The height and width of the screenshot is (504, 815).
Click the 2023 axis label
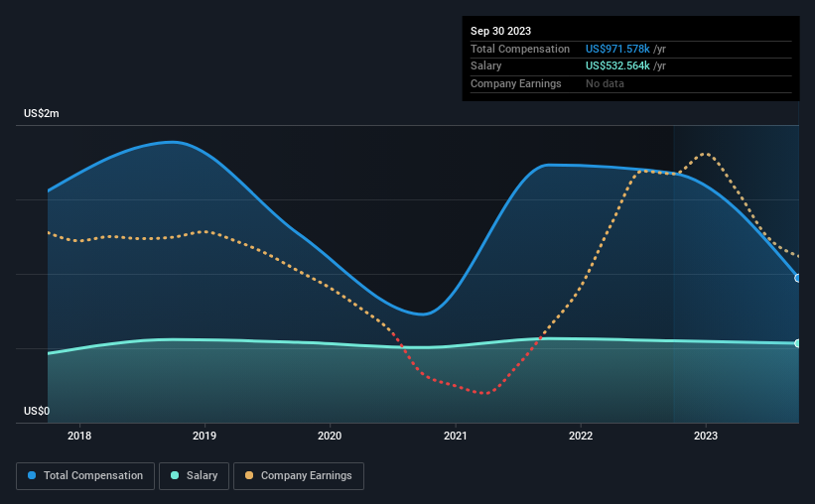point(706,436)
